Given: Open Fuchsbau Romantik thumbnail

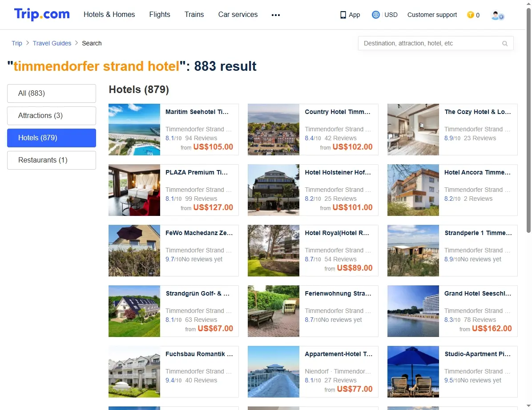Looking at the screenshot, I should (134, 372).
